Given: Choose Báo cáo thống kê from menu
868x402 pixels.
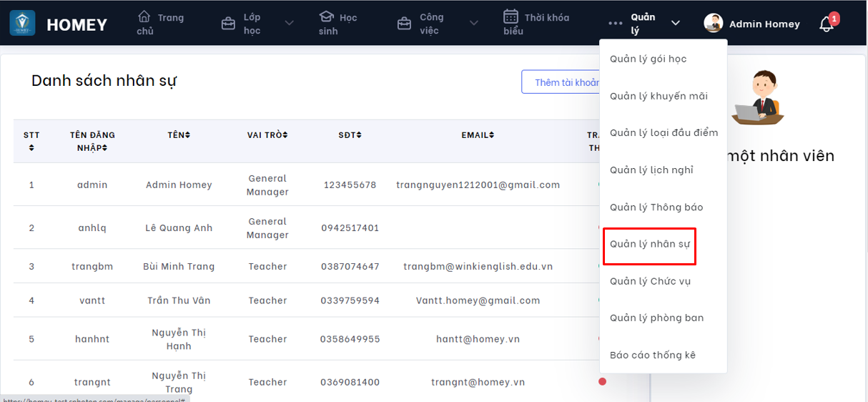Looking at the screenshot, I should [x=652, y=355].
